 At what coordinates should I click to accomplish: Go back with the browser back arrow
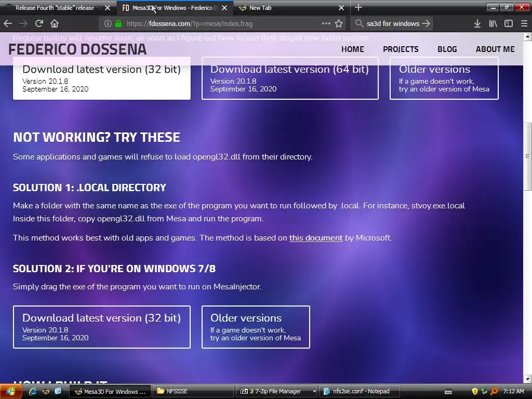[8, 23]
